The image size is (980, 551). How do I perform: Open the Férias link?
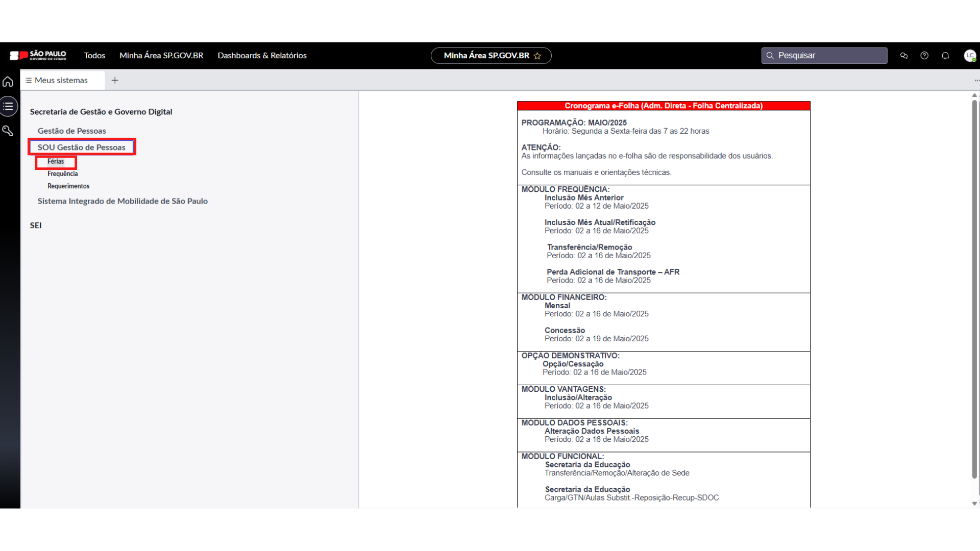point(56,161)
